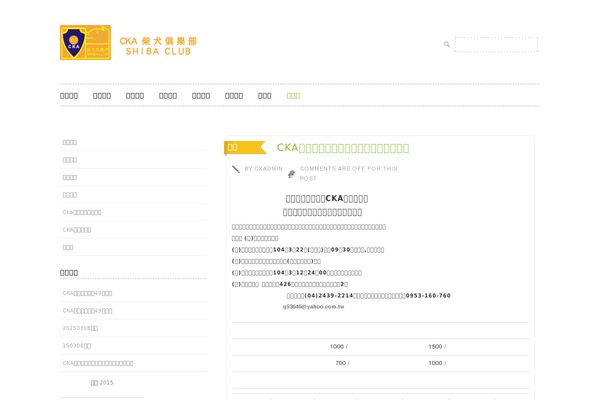Click the magnifier search icon
Image resolution: width=600 pixels, height=400 pixels.
tap(447, 44)
